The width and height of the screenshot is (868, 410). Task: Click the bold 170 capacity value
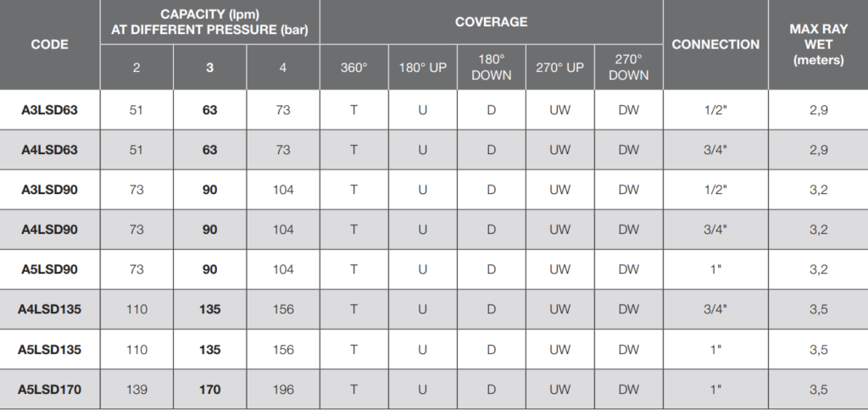209,389
